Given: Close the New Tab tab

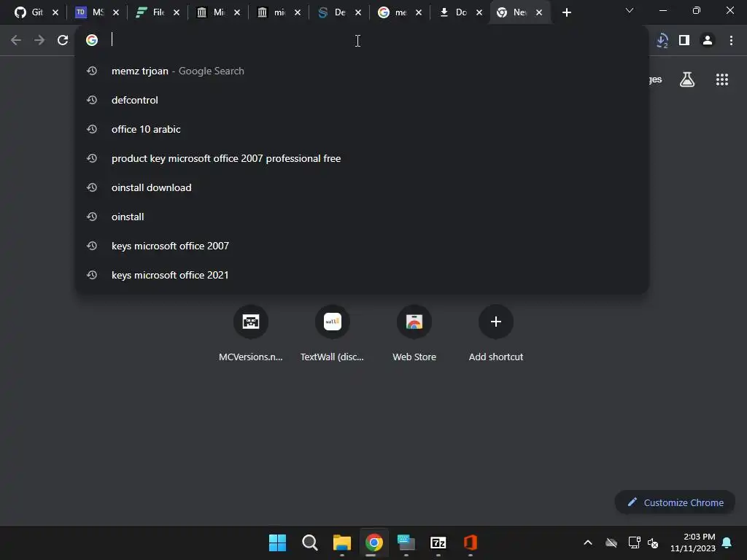Looking at the screenshot, I should coord(539,12).
